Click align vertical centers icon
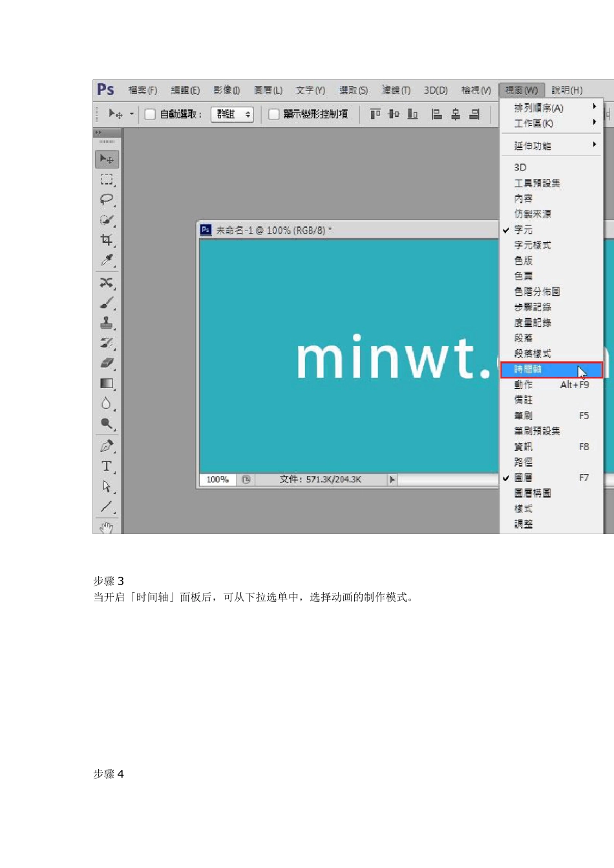Viewport: 614px width, 868px height. click(394, 114)
